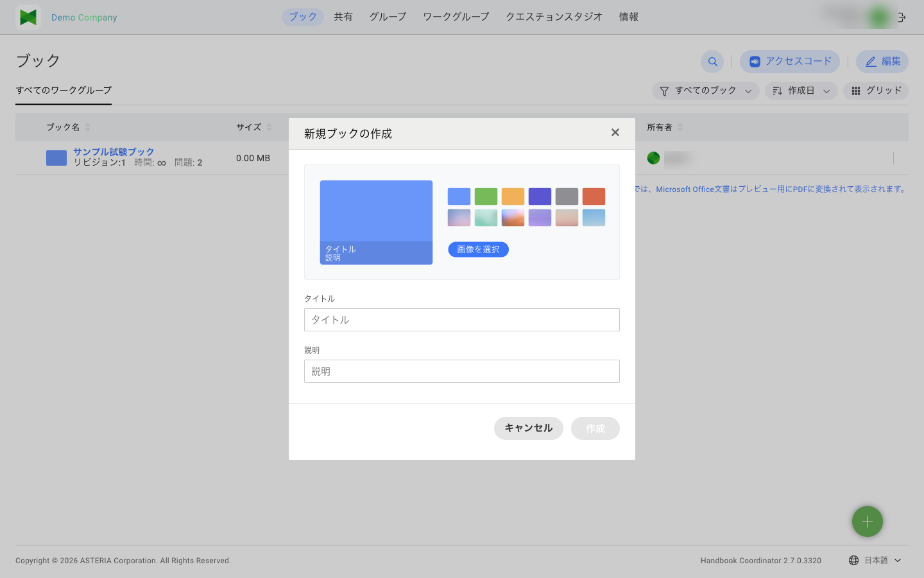Image resolution: width=924 pixels, height=578 pixels.
Task: Switch view with グリッド button
Action: 876,91
